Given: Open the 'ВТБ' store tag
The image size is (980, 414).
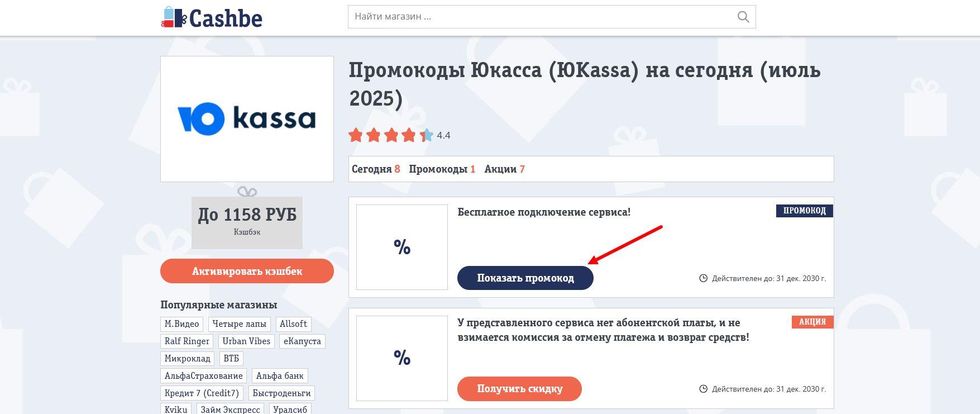Looking at the screenshot, I should (231, 359).
